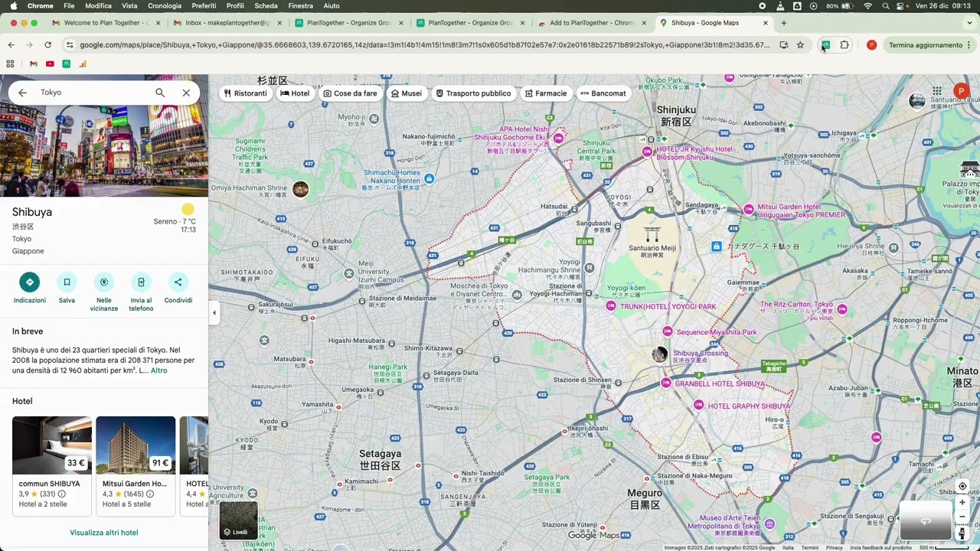Click Visualizza altri hotel link
The width and height of the screenshot is (980, 551).
coord(104,533)
